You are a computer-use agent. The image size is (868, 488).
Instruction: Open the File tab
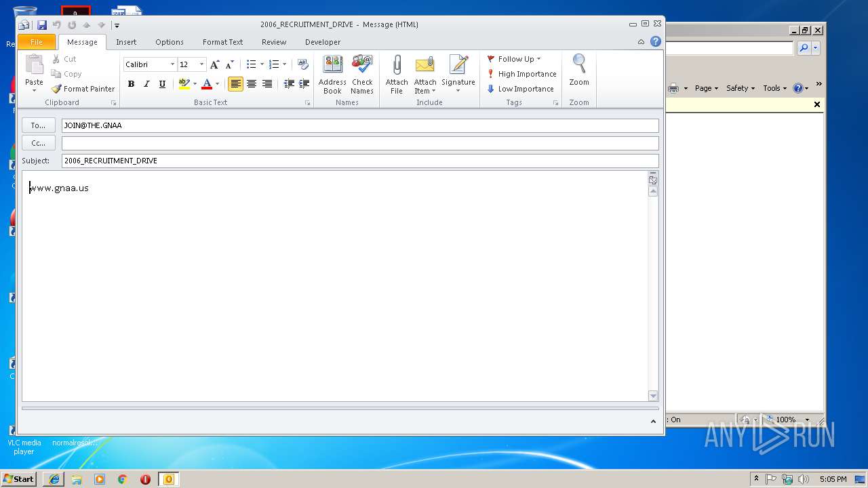37,42
